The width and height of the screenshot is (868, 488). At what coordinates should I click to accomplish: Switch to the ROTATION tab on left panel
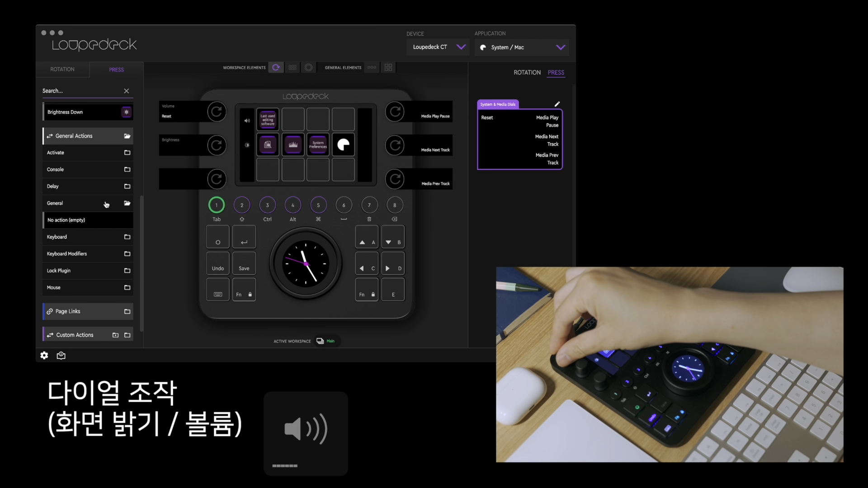tap(62, 70)
